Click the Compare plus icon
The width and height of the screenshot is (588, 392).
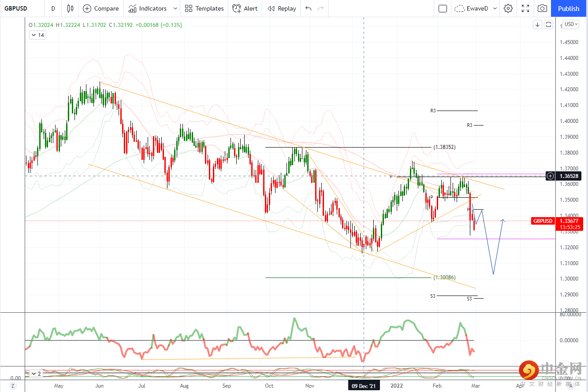[x=87, y=8]
